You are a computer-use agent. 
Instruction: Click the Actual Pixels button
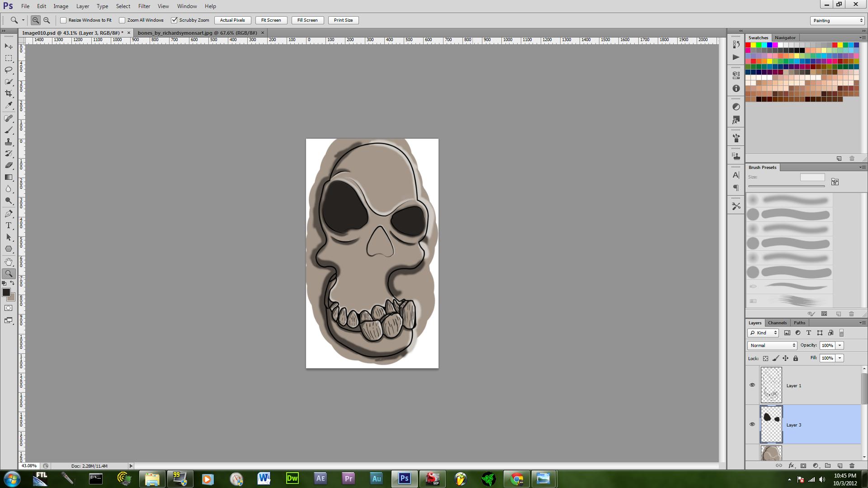[232, 20]
